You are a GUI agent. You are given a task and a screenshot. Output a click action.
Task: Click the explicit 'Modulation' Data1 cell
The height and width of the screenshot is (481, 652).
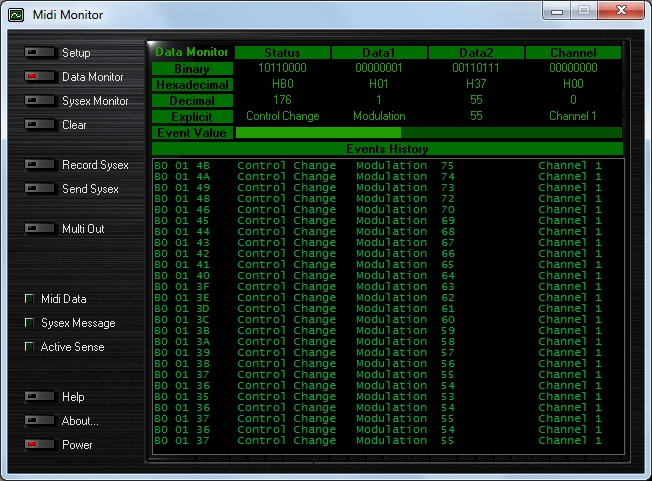click(x=379, y=116)
